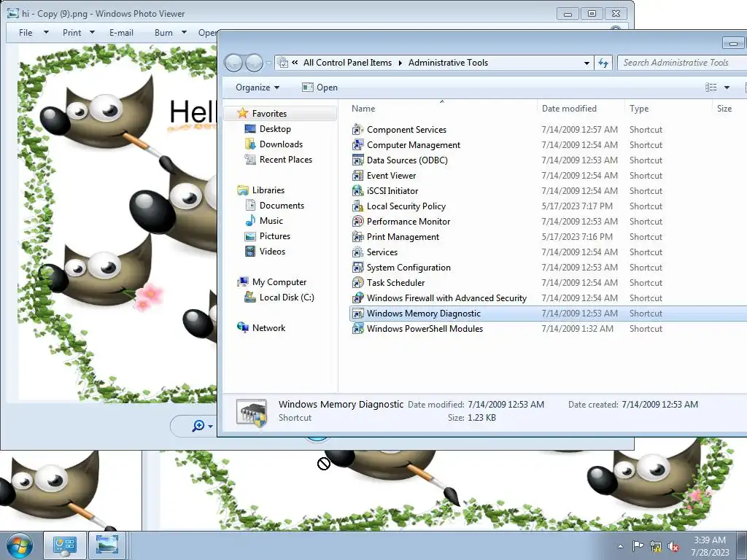Click the Recent Places icon
Image resolution: width=747 pixels, height=560 pixels.
pos(250,160)
